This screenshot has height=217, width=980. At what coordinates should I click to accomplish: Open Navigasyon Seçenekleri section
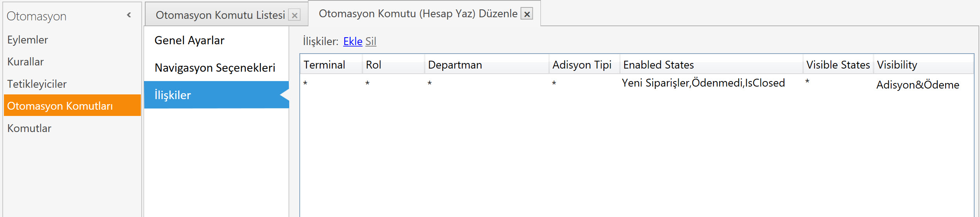click(215, 68)
